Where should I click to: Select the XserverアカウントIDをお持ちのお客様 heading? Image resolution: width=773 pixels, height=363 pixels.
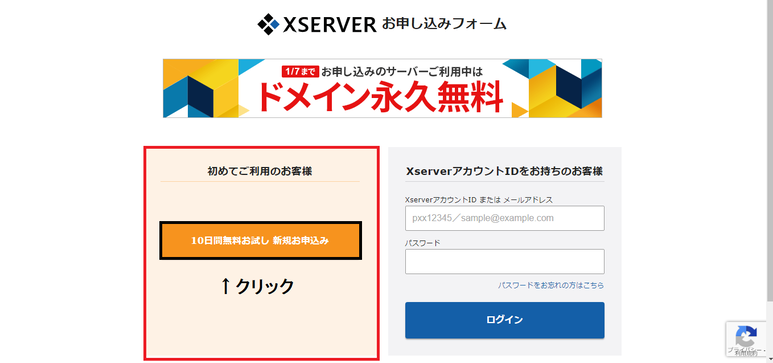(x=504, y=172)
